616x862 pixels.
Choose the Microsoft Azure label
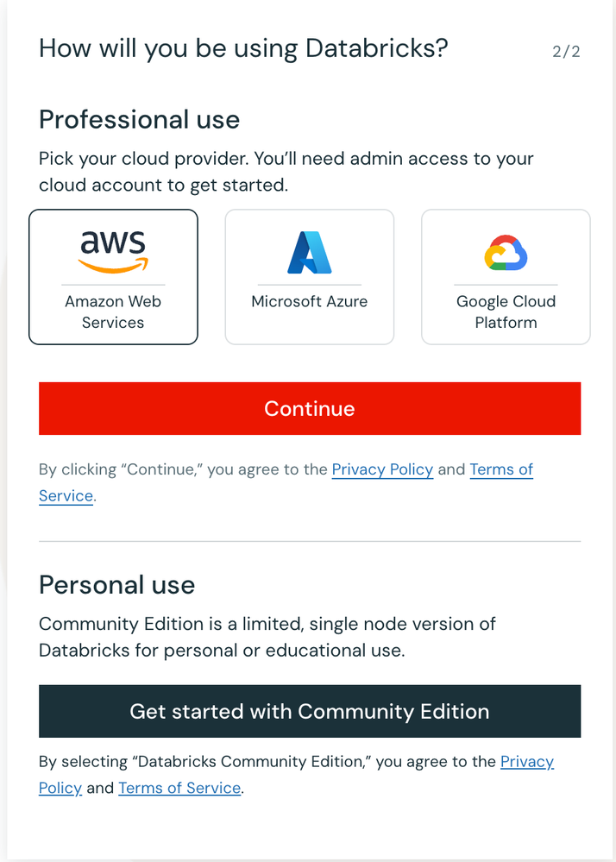tap(310, 302)
